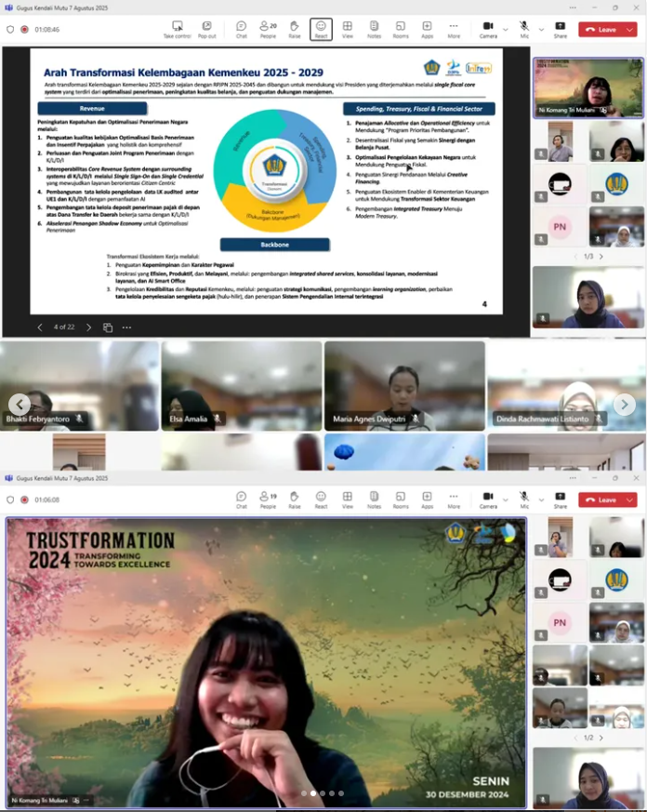This screenshot has width=647, height=812.
Task: Open the React menu in the top meeting window
Action: pyautogui.click(x=321, y=29)
